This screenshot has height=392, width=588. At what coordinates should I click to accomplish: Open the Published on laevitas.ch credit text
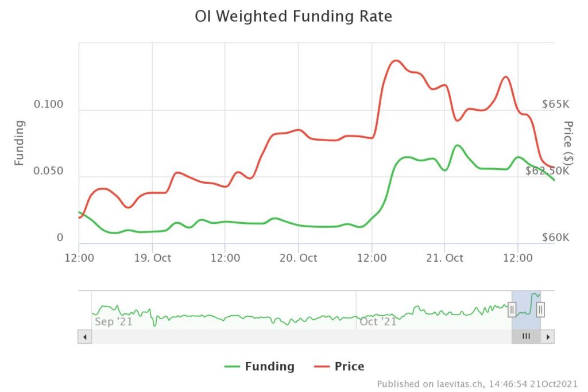point(477,383)
